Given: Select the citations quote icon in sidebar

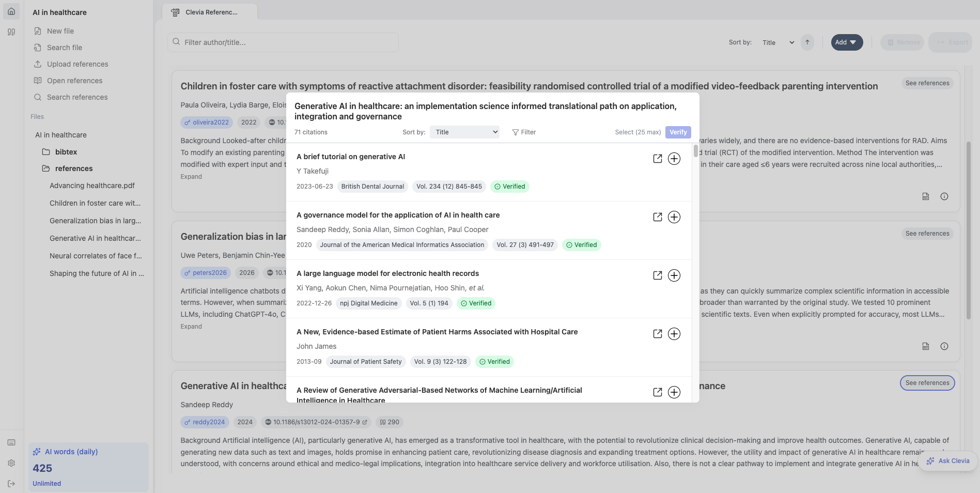Looking at the screenshot, I should 11,32.
